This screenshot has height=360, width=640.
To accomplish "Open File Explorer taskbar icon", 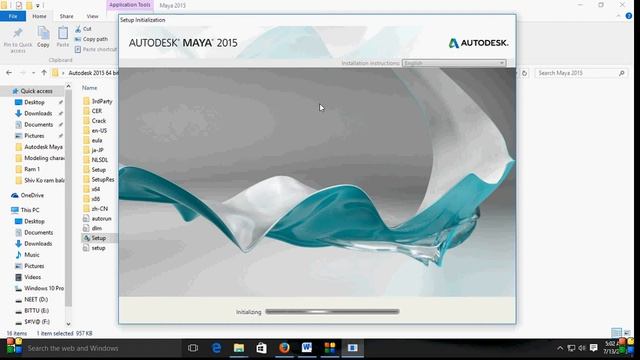I will pyautogui.click(x=239, y=348).
